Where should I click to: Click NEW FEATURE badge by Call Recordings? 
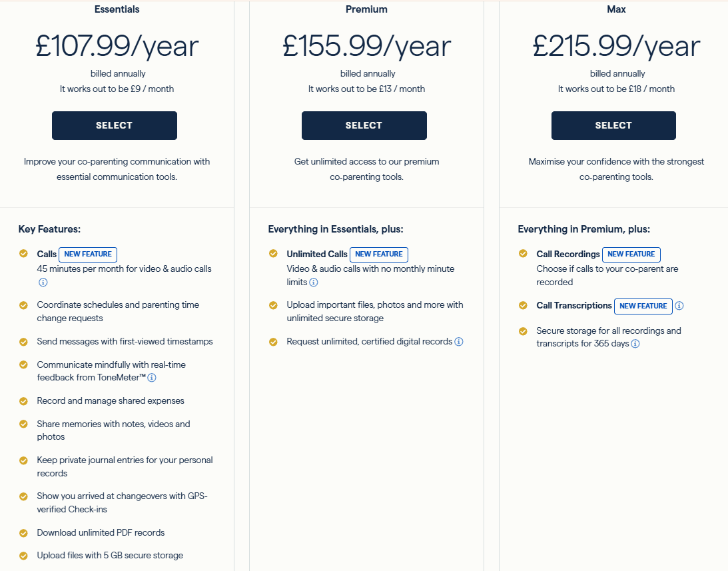631,255
